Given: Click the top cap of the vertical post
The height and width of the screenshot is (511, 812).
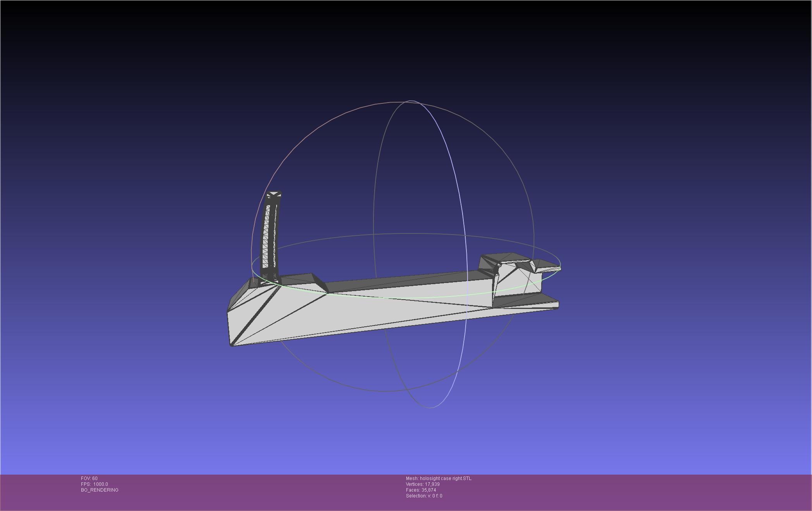Looking at the screenshot, I should [x=274, y=194].
